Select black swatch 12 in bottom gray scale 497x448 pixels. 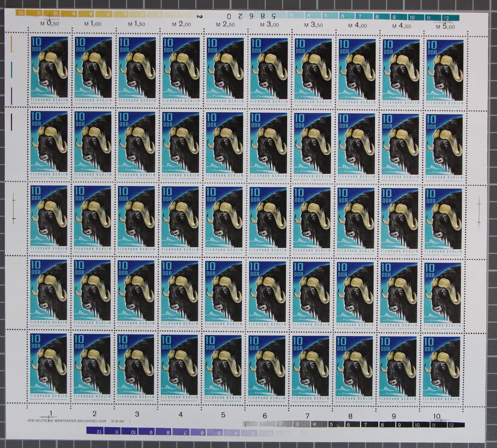point(456,425)
